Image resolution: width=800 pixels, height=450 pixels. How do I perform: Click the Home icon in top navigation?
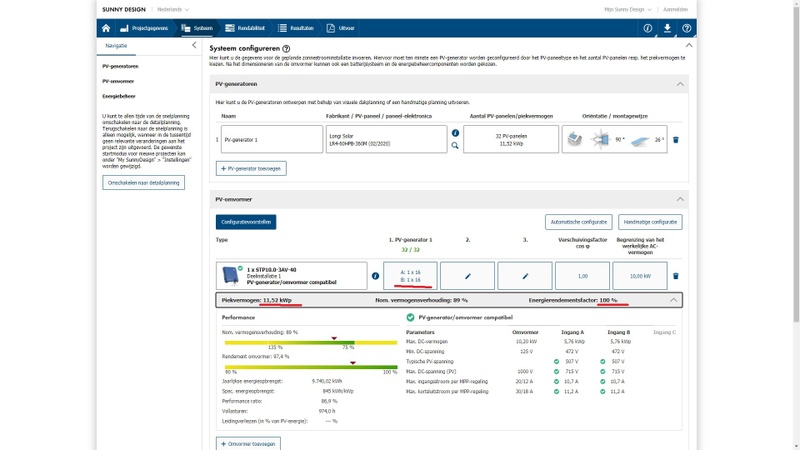pos(106,29)
